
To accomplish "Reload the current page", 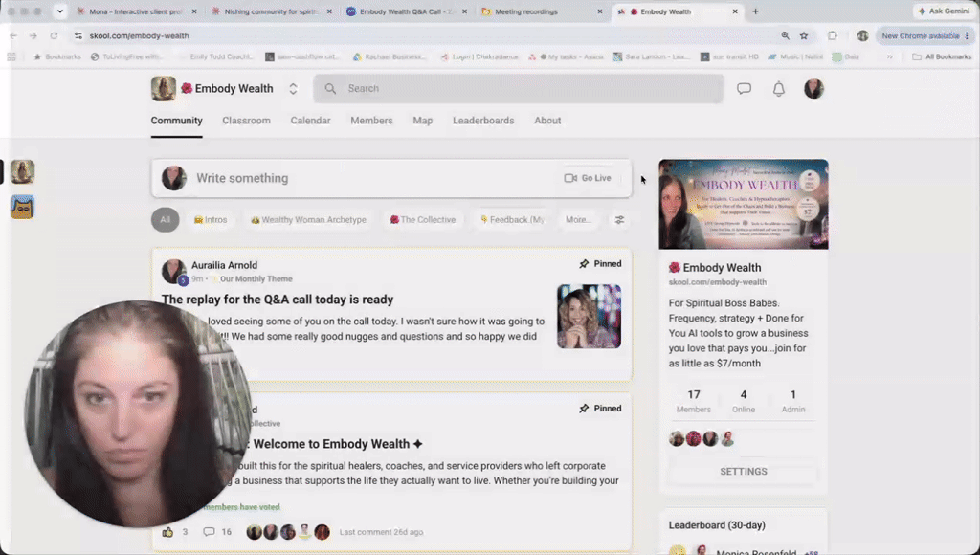I will tap(54, 35).
